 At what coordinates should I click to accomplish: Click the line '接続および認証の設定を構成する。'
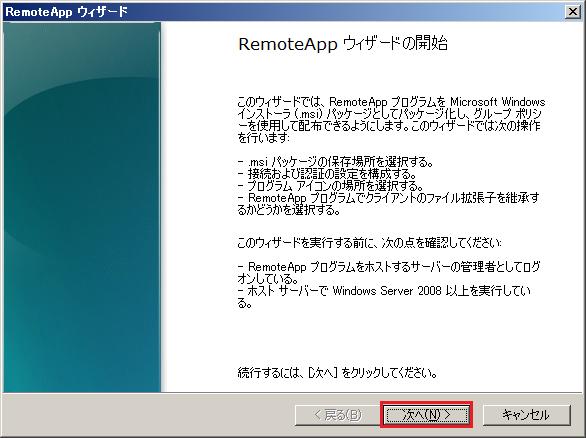pos(327,174)
